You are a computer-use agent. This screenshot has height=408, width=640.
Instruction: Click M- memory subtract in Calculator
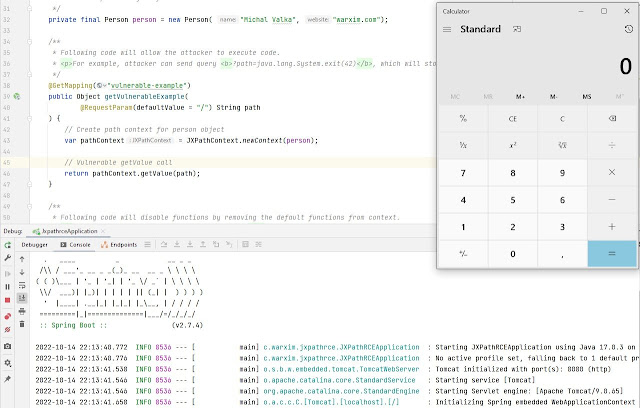(553, 97)
